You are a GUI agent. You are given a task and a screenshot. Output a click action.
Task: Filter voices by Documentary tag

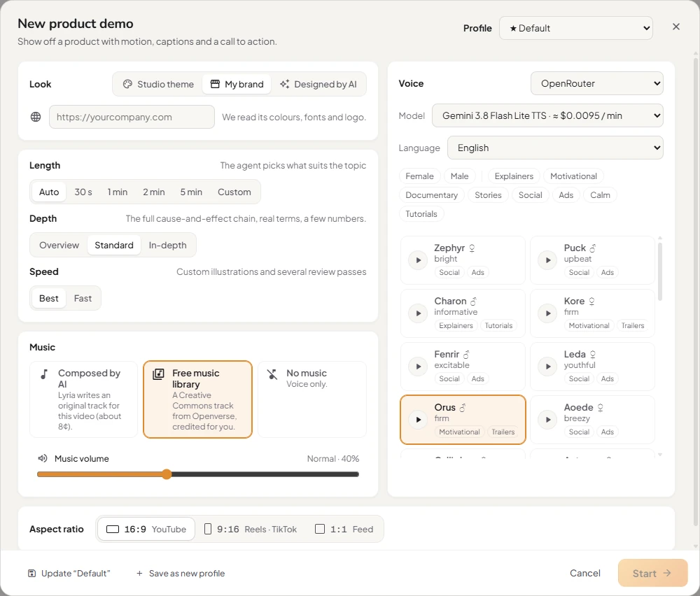431,195
